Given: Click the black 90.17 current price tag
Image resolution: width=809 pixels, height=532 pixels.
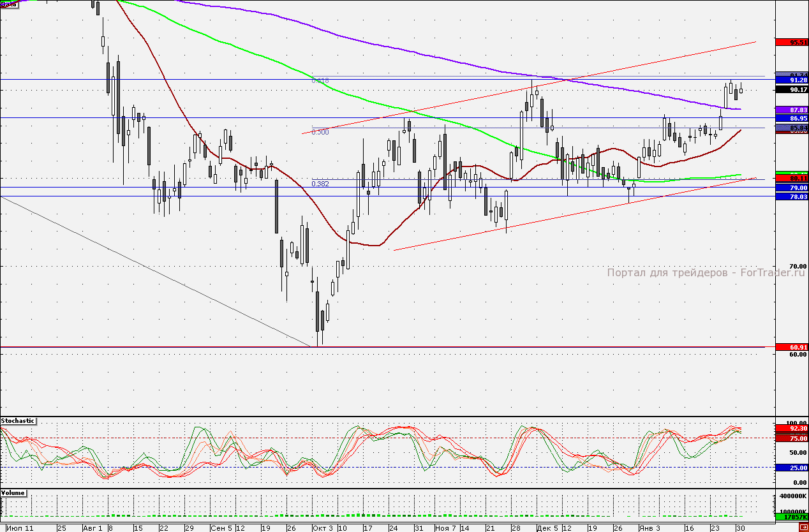Looking at the screenshot, I should (x=791, y=90).
